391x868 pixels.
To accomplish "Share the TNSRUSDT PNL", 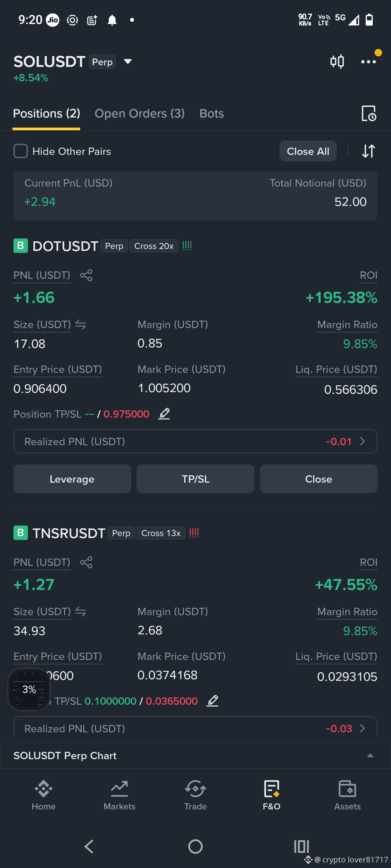I will [x=86, y=562].
